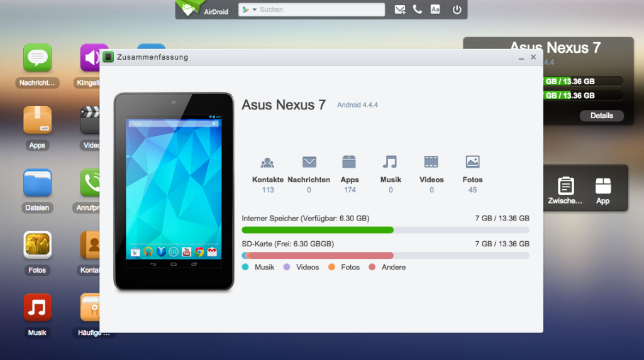The image size is (644, 360).
Task: Click the Nexus 7 tablet image
Action: [x=174, y=191]
